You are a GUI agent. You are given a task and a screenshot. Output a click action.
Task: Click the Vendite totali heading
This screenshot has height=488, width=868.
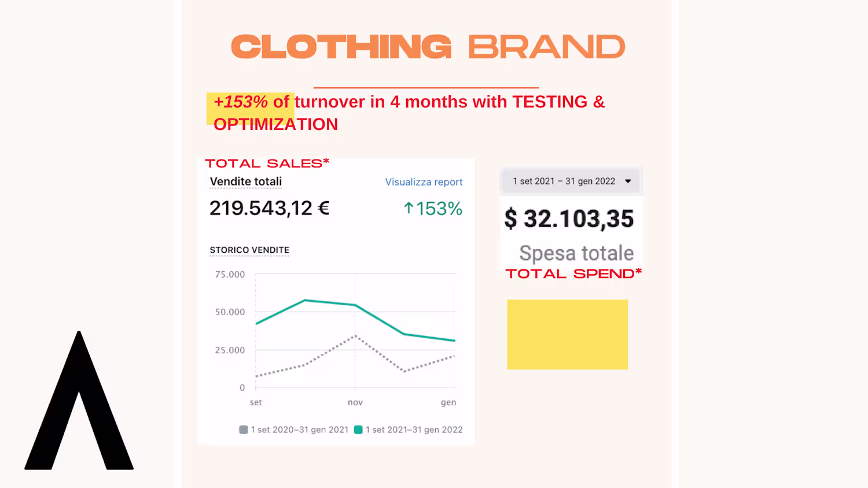click(246, 182)
